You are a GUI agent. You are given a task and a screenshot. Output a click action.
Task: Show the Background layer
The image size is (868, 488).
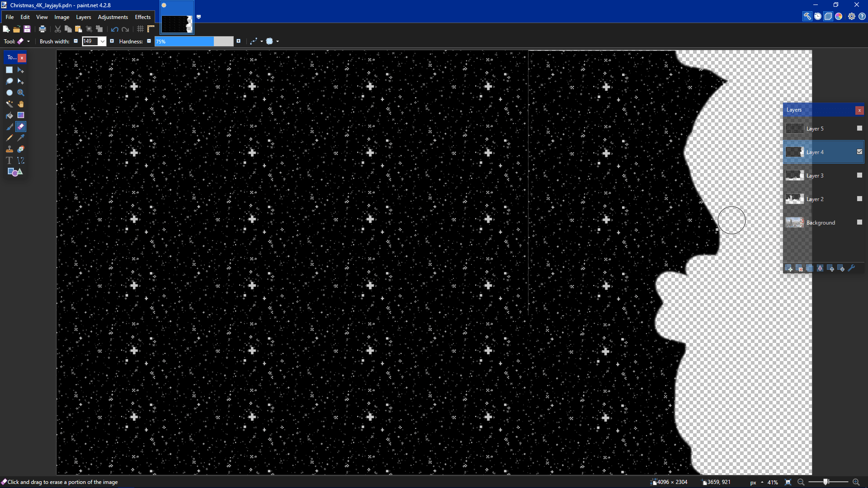859,222
